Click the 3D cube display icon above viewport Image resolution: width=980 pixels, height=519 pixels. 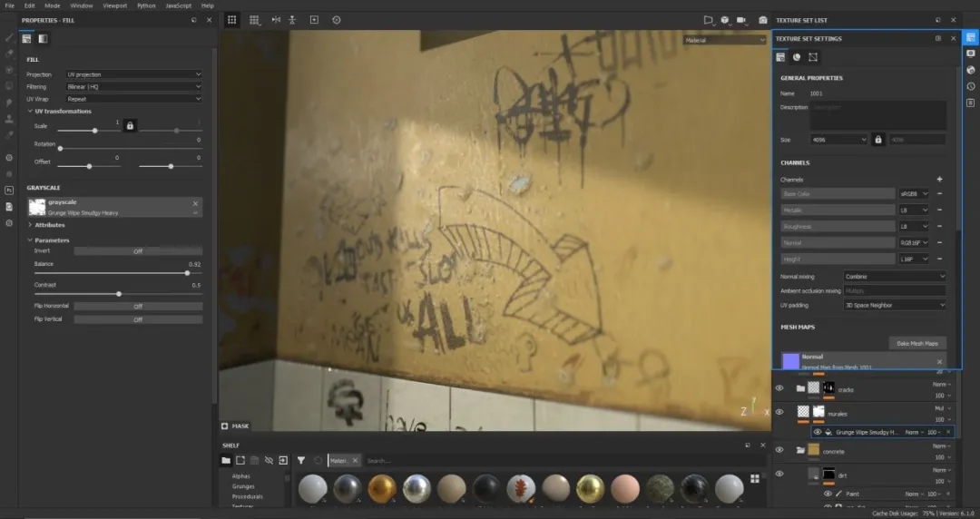(x=725, y=20)
